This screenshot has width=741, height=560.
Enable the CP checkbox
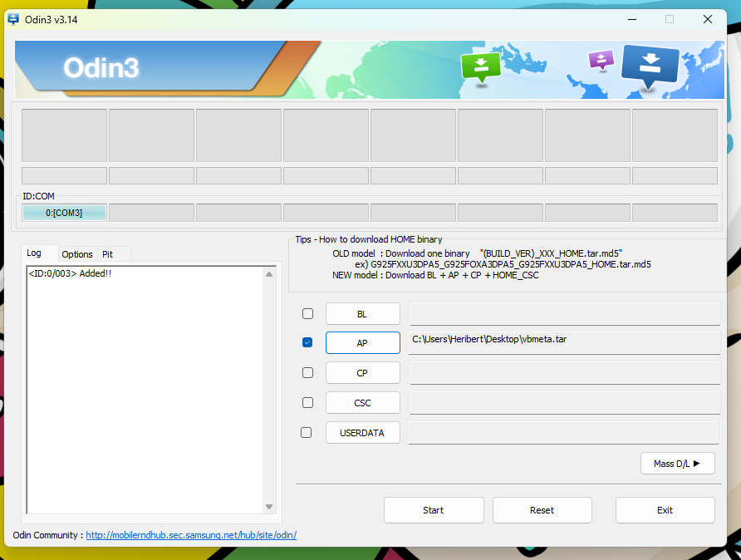307,373
